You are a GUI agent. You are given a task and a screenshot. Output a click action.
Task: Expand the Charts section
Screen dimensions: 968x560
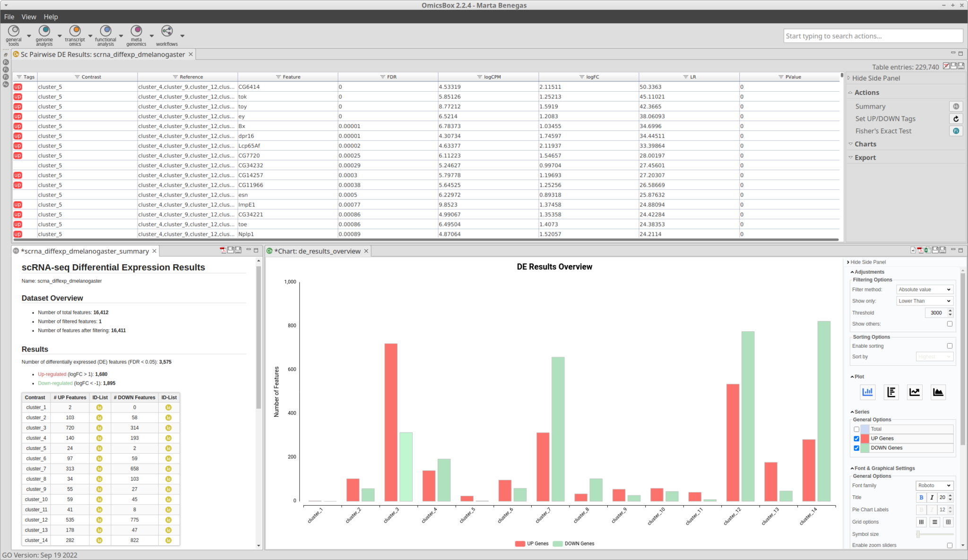tap(866, 144)
